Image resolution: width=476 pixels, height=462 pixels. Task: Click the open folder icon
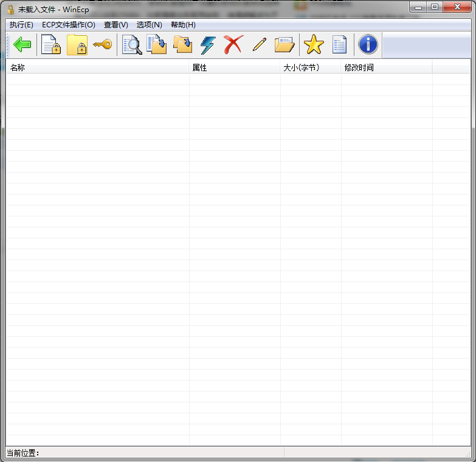[284, 45]
